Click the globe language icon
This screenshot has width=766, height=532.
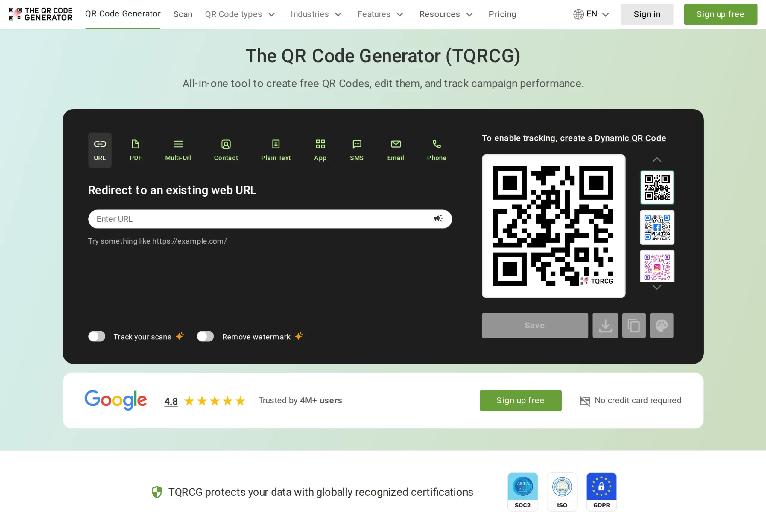click(x=578, y=14)
